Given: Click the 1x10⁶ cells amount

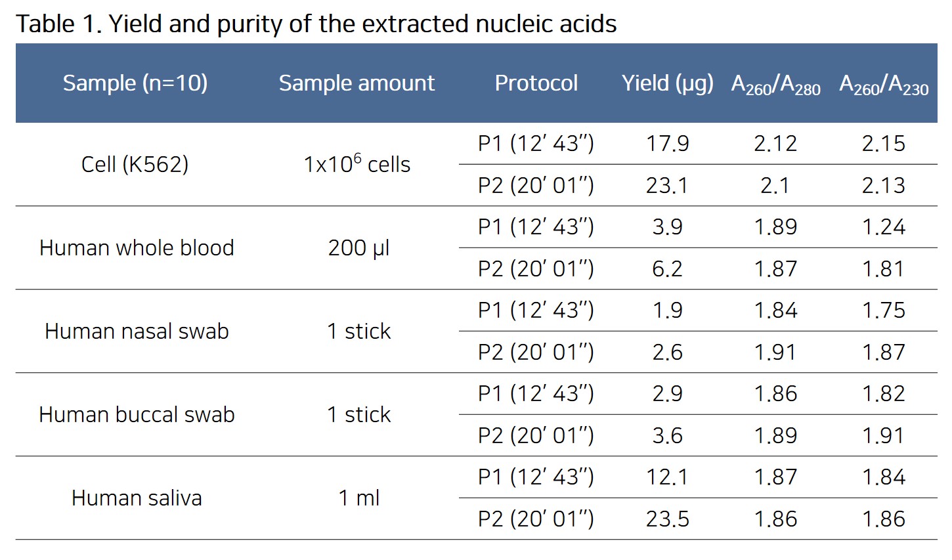Looking at the screenshot, I should click(x=357, y=163).
